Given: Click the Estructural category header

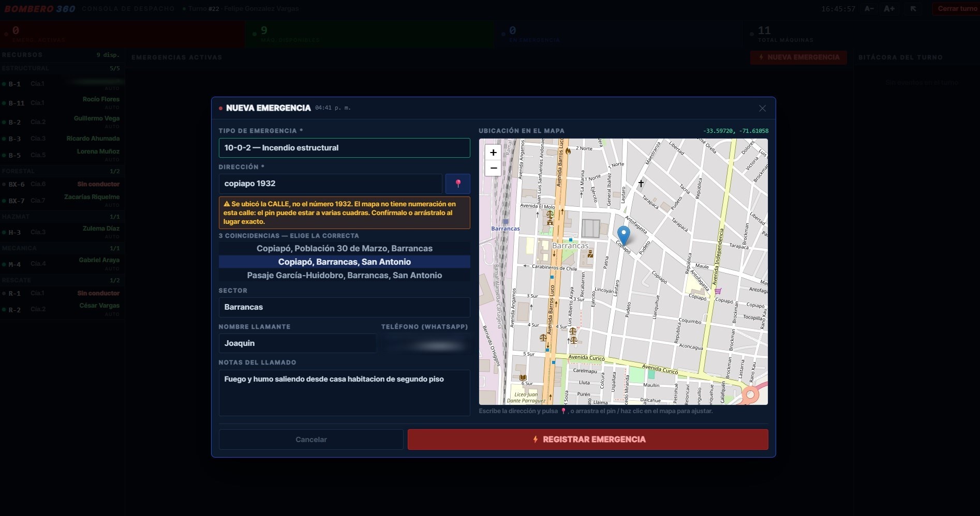Looking at the screenshot, I should 62,68.
